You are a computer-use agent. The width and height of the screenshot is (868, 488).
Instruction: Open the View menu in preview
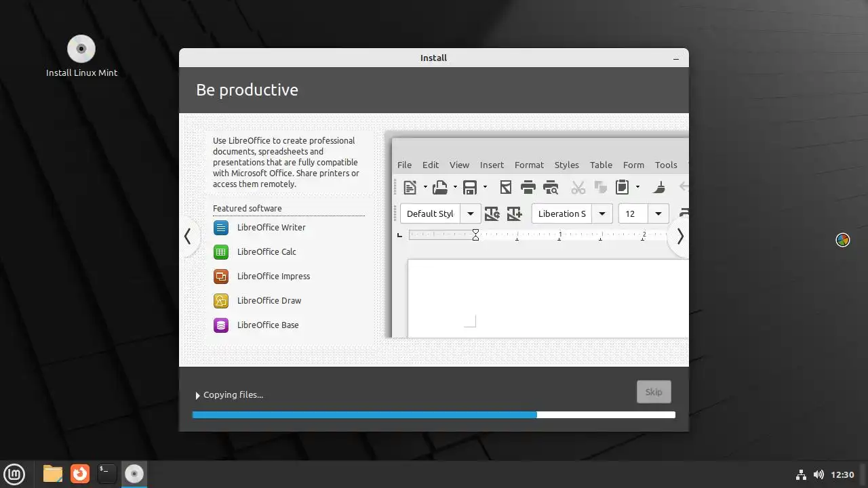point(459,165)
